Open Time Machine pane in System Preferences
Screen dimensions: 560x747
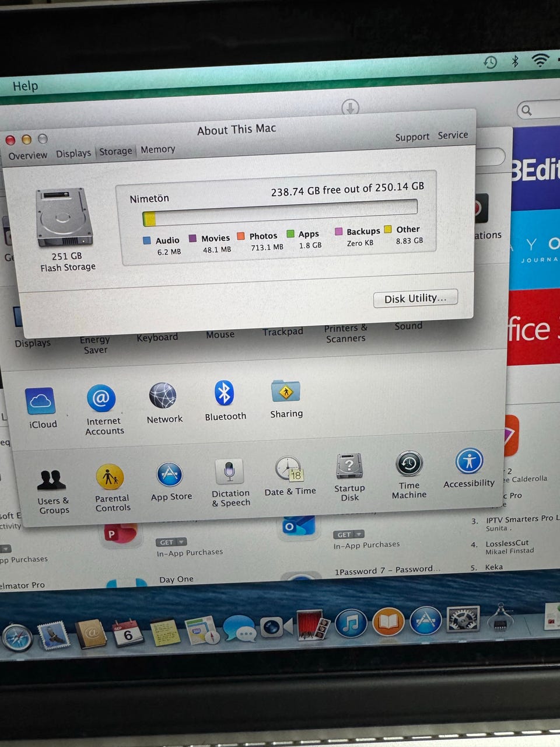(409, 464)
